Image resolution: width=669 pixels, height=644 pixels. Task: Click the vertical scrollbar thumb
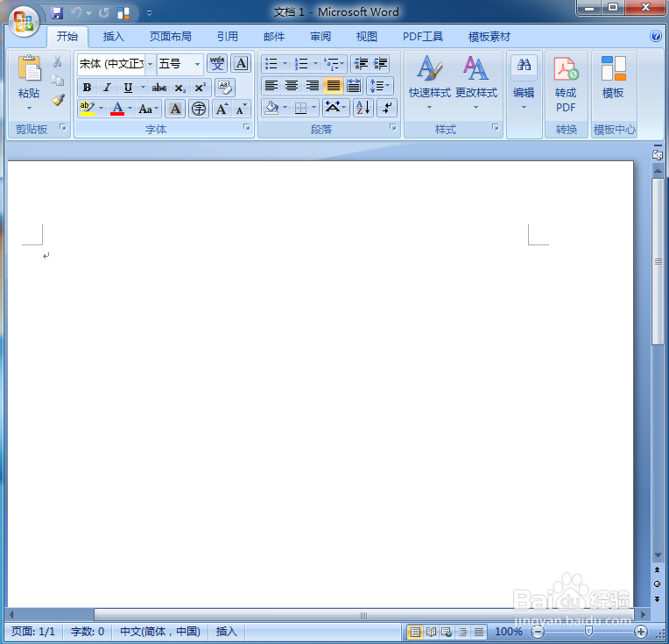[x=658, y=261]
